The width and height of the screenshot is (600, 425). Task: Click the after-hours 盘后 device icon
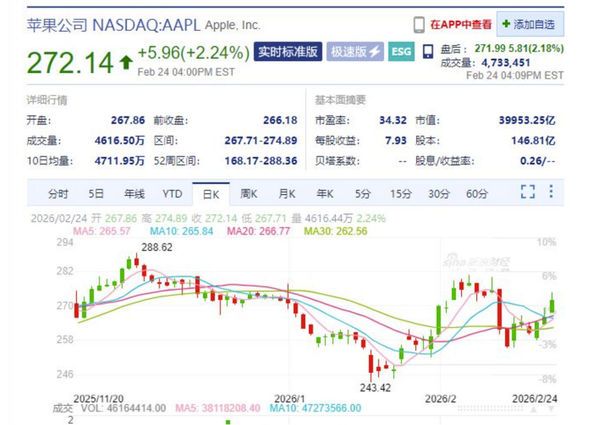[x=428, y=51]
